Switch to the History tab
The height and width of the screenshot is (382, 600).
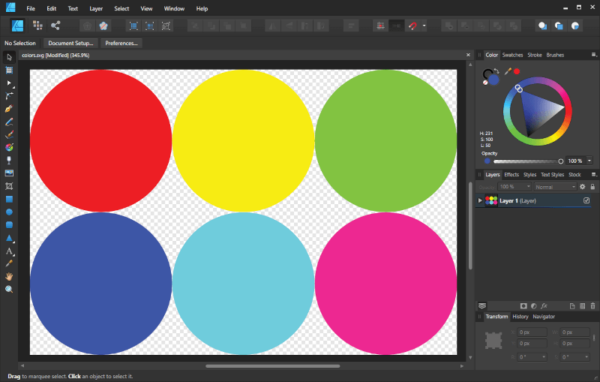520,317
